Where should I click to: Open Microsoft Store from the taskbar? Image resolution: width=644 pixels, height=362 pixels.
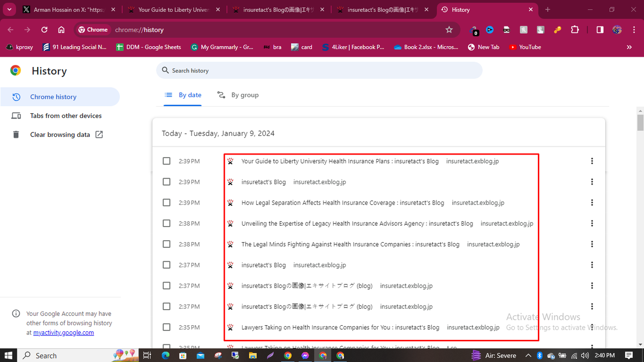click(183, 355)
